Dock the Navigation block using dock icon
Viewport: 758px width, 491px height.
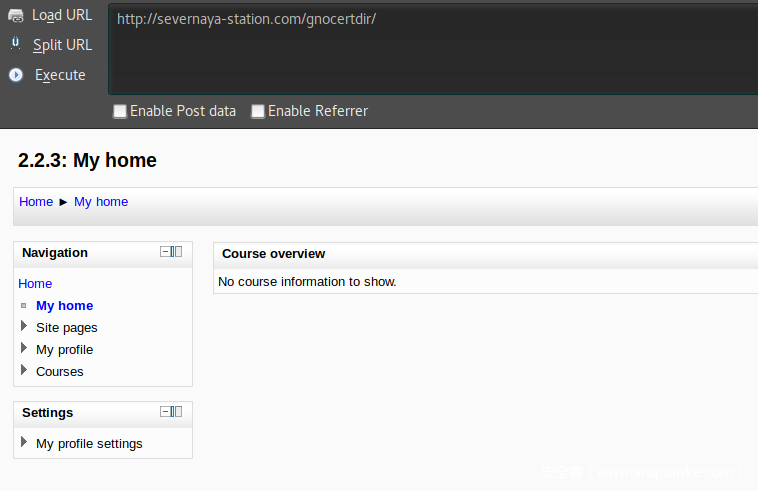coord(177,252)
